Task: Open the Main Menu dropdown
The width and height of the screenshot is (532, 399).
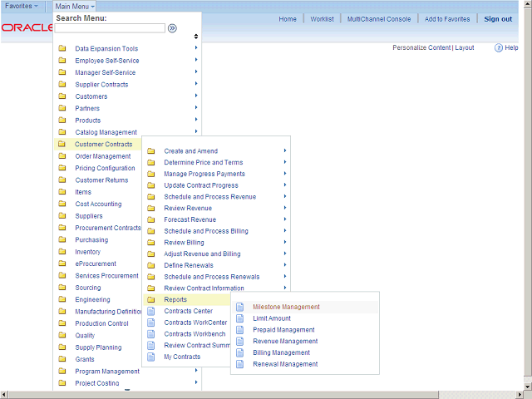Action: click(x=75, y=6)
